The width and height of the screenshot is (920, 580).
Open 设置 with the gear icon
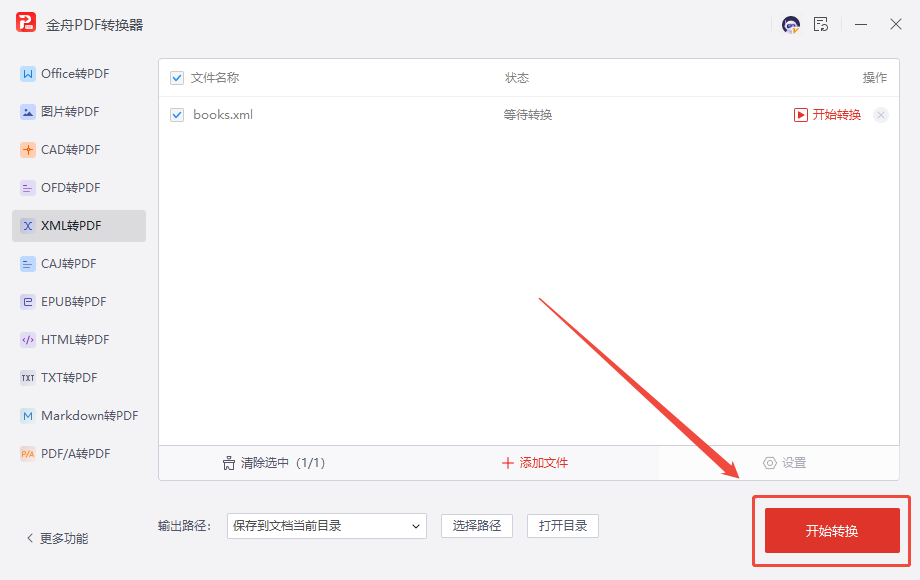click(x=784, y=463)
